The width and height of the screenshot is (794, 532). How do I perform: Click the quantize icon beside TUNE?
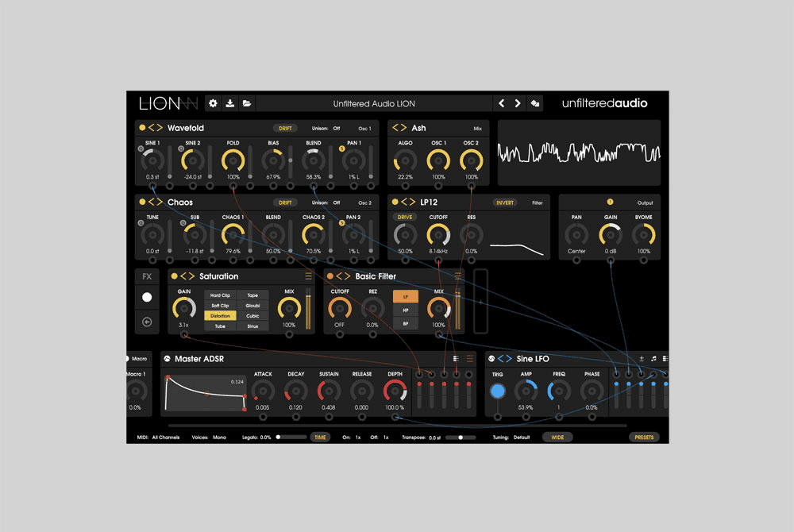[x=141, y=222]
